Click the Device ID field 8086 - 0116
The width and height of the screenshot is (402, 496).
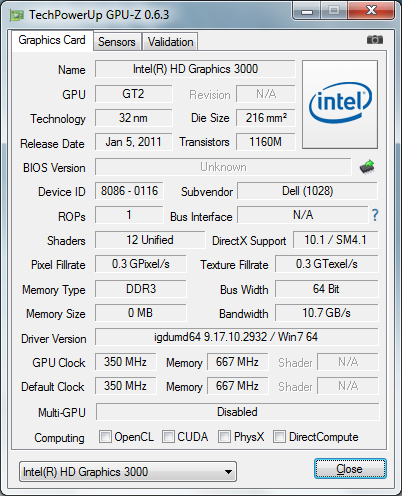pyautogui.click(x=129, y=191)
